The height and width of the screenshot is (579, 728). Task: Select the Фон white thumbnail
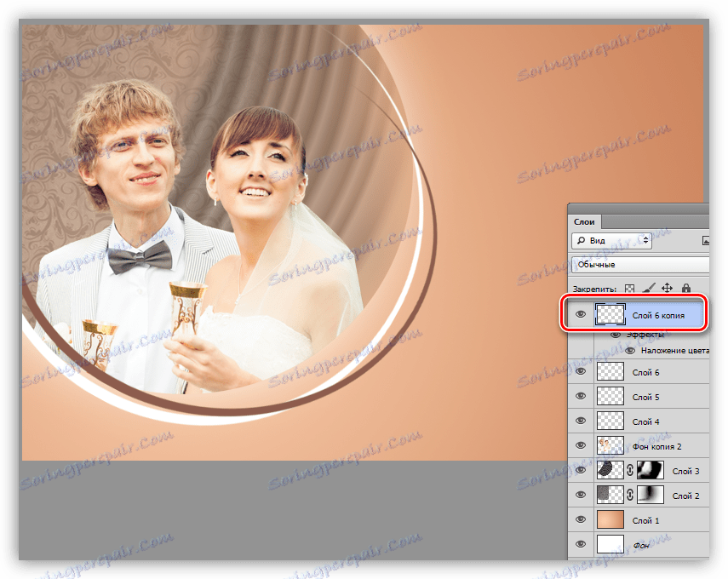pos(610,544)
